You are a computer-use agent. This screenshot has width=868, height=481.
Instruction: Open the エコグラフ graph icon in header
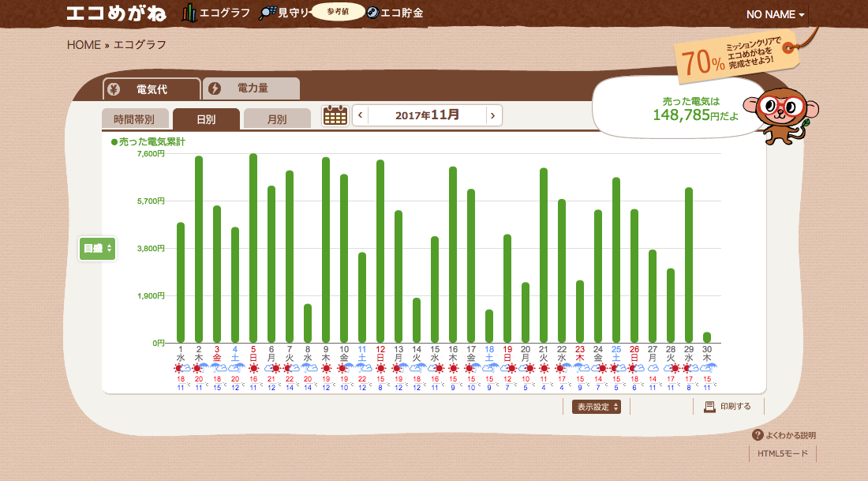click(189, 13)
